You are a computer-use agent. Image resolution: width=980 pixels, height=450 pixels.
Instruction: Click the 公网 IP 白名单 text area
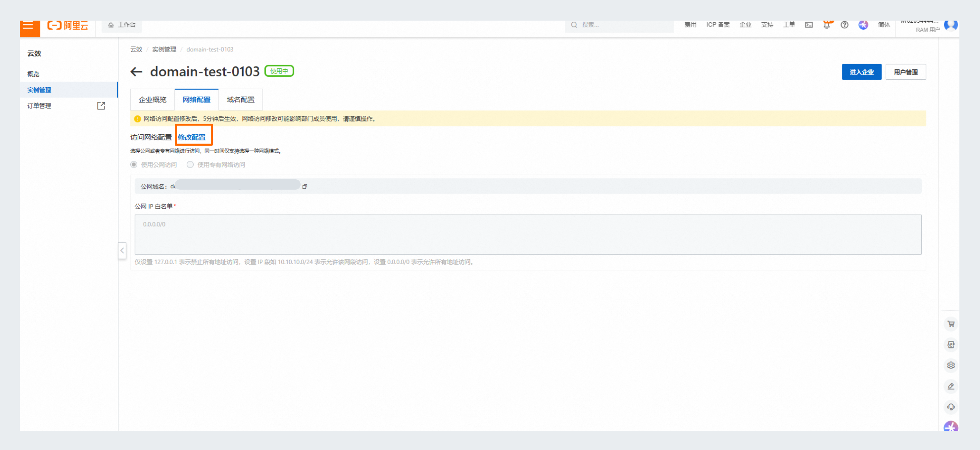point(528,235)
